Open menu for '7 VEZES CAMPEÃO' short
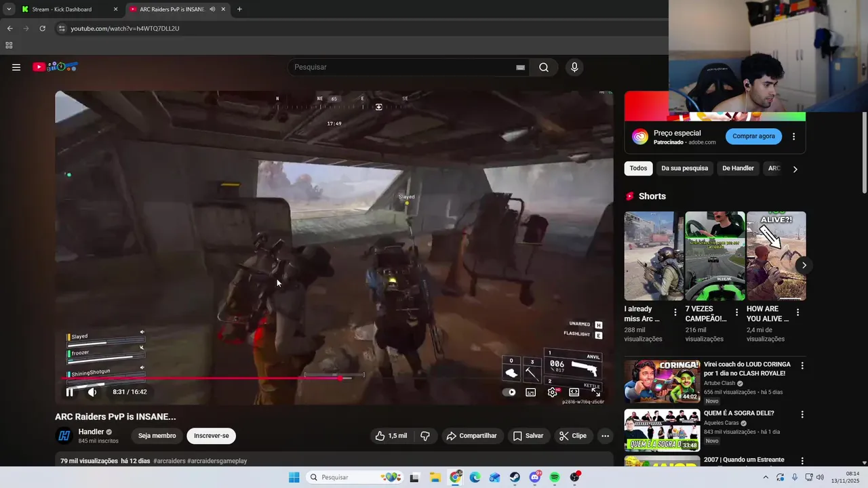This screenshot has width=868, height=488. tap(736, 312)
